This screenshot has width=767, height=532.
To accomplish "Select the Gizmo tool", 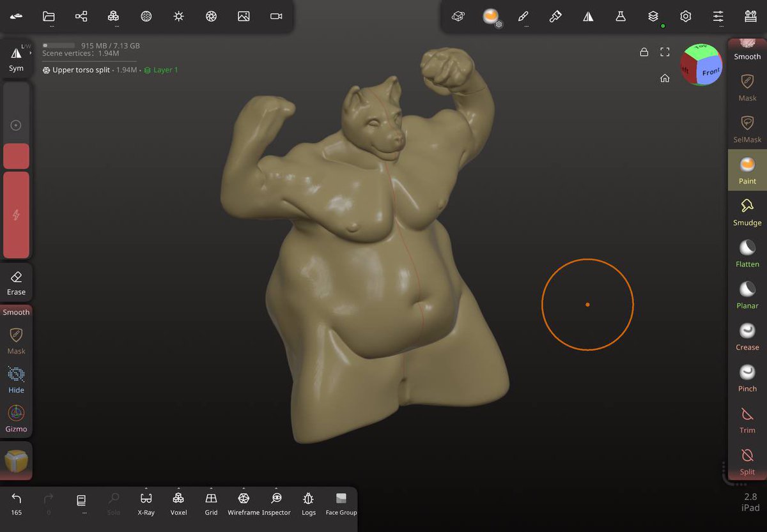I will tap(16, 419).
